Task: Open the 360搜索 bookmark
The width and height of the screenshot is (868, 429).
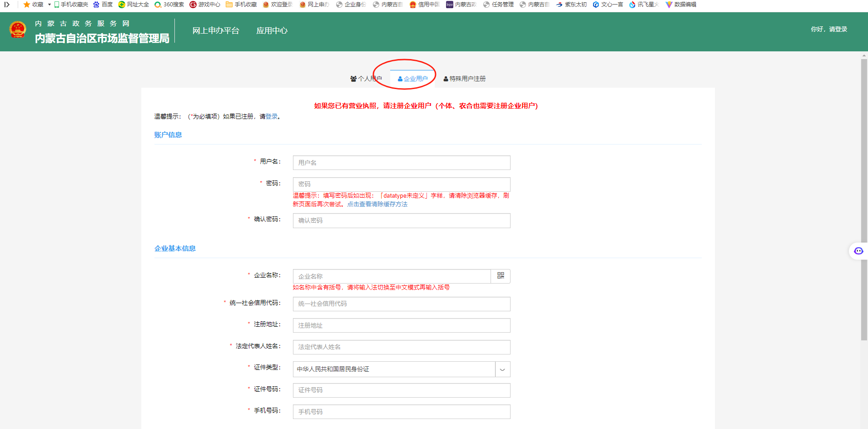Action: (169, 5)
